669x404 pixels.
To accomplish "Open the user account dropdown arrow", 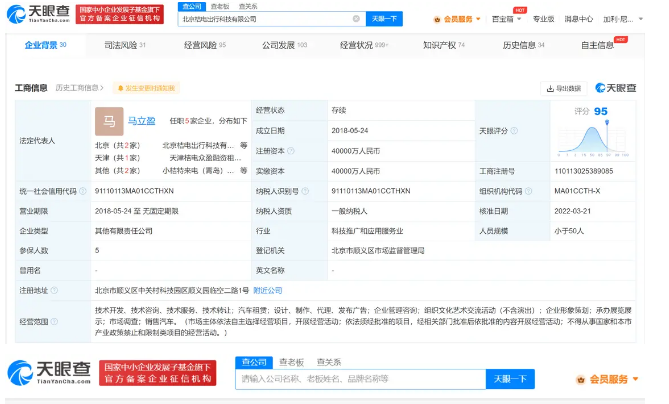I will point(641,19).
